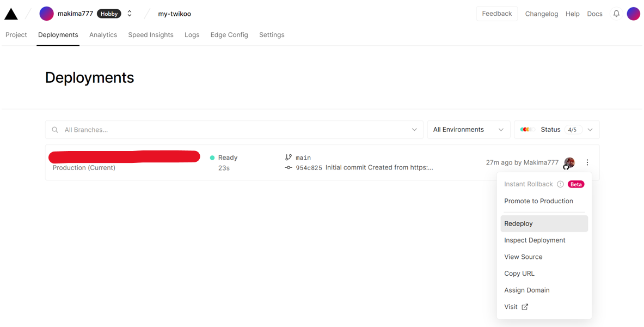Open the Docs link
This screenshot has height=327, width=644.
tap(594, 14)
